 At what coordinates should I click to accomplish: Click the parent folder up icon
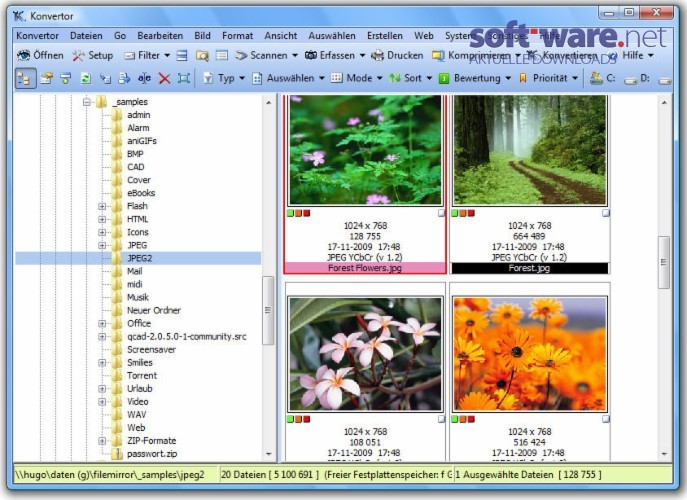coord(46,78)
